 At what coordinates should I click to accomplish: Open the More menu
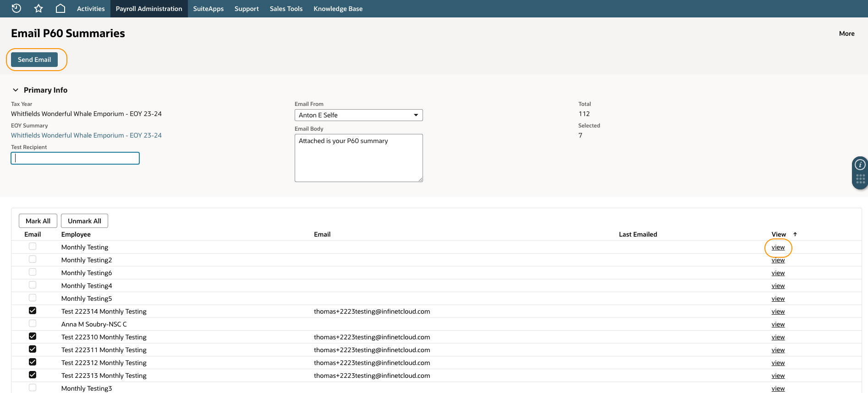846,33
